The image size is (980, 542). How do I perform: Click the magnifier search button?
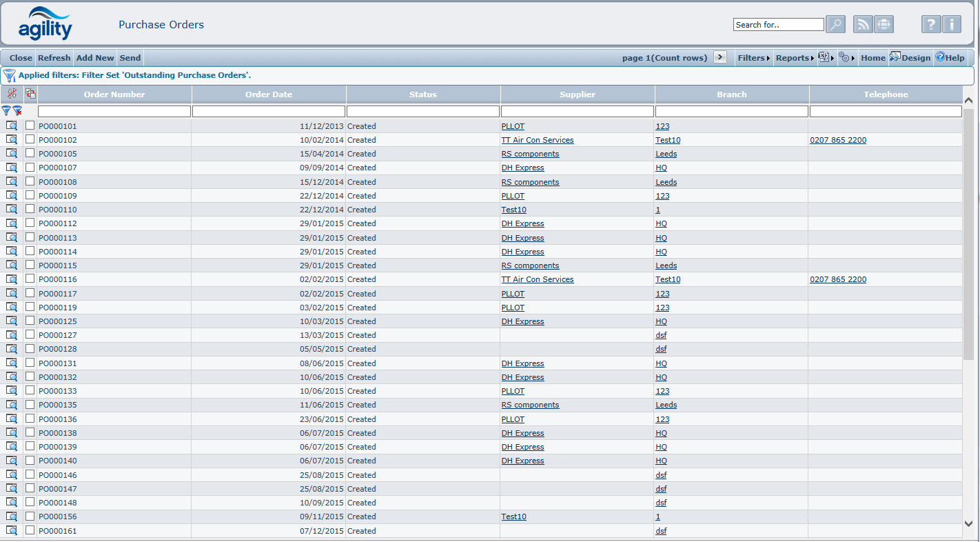click(x=835, y=25)
